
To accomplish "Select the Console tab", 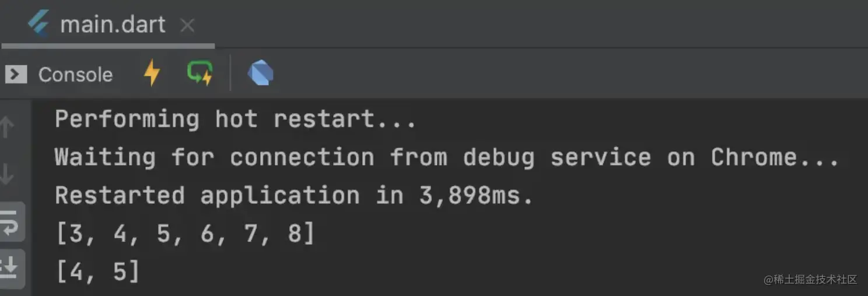I will pyautogui.click(x=75, y=75).
